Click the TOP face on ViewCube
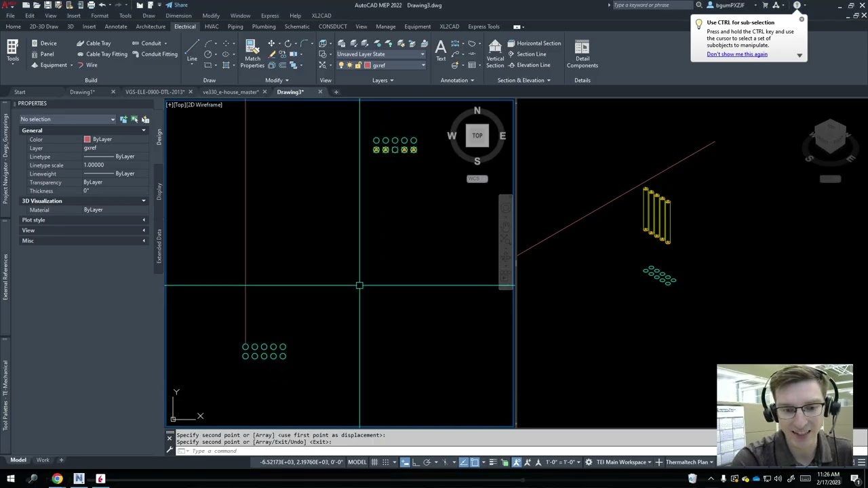868x488 pixels. coord(477,136)
